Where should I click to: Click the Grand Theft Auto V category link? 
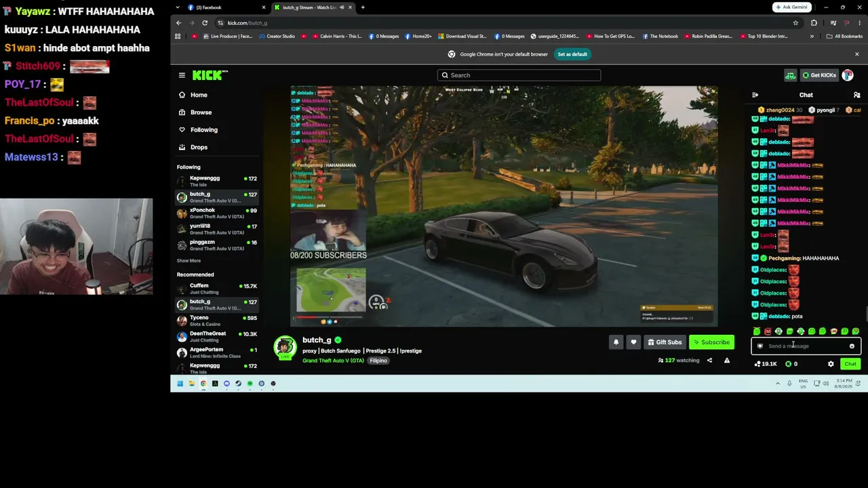point(333,361)
